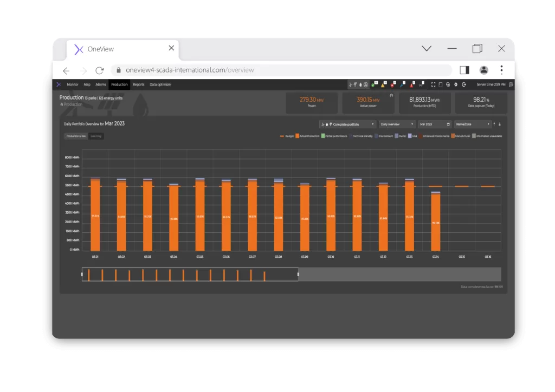
Task: Click the browser address bar URL
Action: (190, 70)
